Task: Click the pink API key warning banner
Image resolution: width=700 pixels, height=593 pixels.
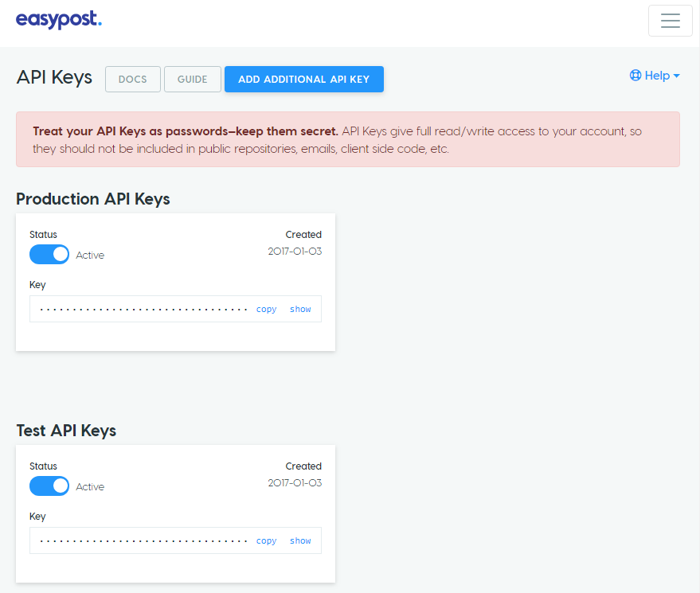Action: point(347,139)
